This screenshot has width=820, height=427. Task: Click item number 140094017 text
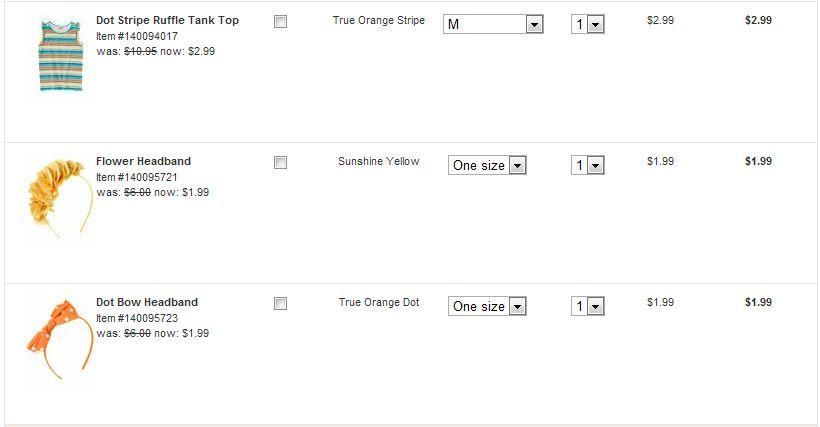click(x=137, y=36)
